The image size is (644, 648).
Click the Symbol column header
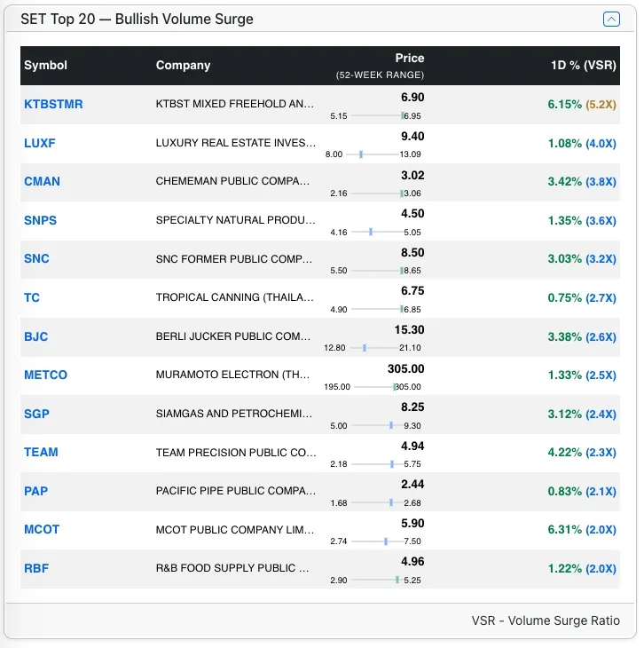(45, 66)
